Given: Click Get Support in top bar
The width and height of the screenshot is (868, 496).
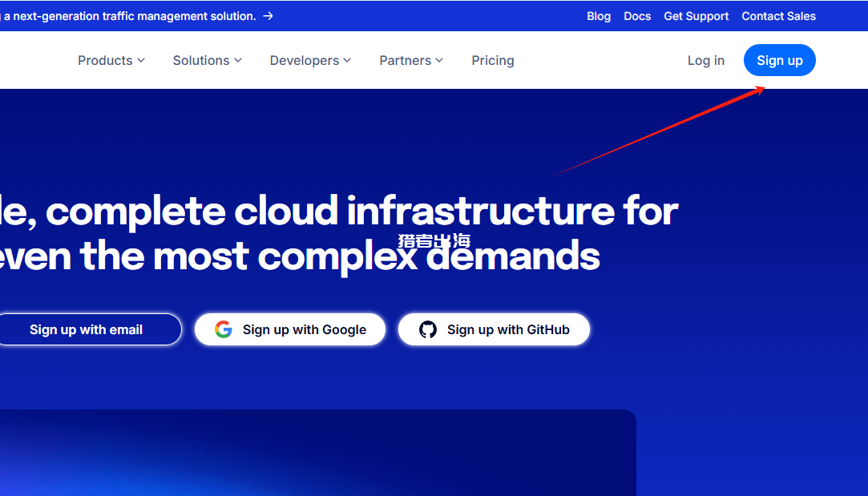Looking at the screenshot, I should click(x=696, y=16).
